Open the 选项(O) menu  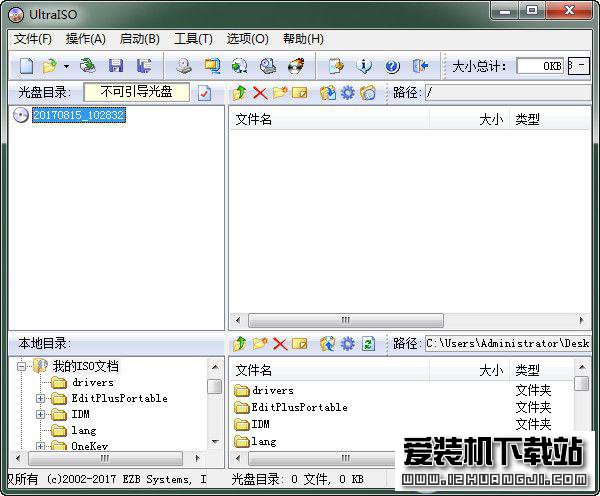(x=248, y=39)
